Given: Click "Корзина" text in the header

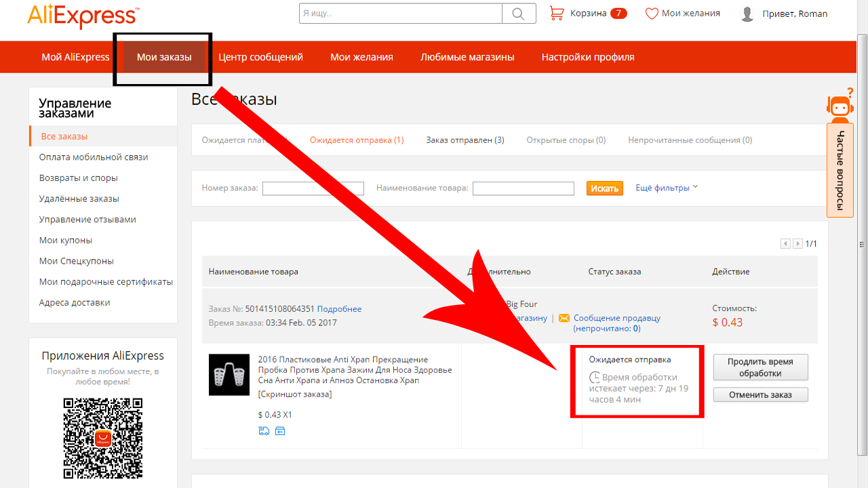Looking at the screenshot, I should [588, 13].
